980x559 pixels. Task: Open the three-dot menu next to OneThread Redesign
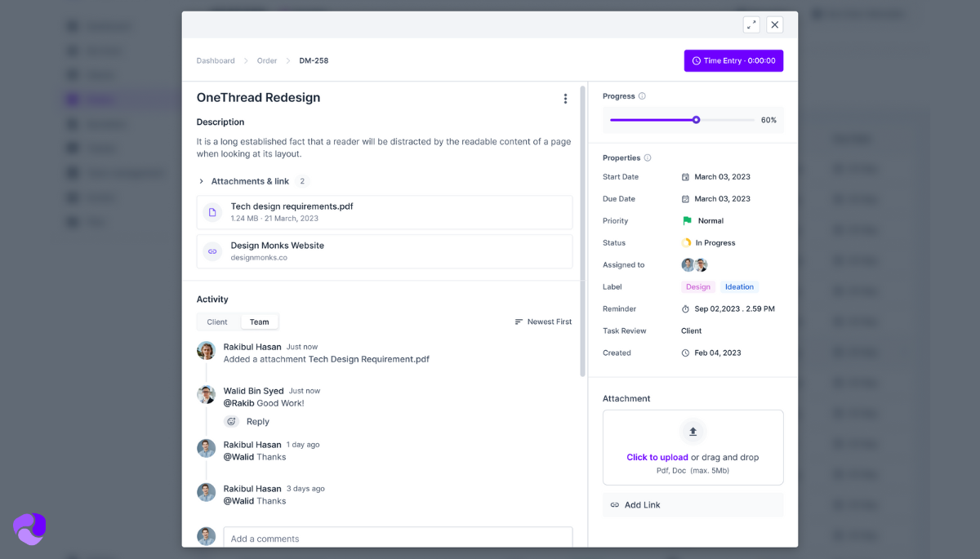coord(565,98)
